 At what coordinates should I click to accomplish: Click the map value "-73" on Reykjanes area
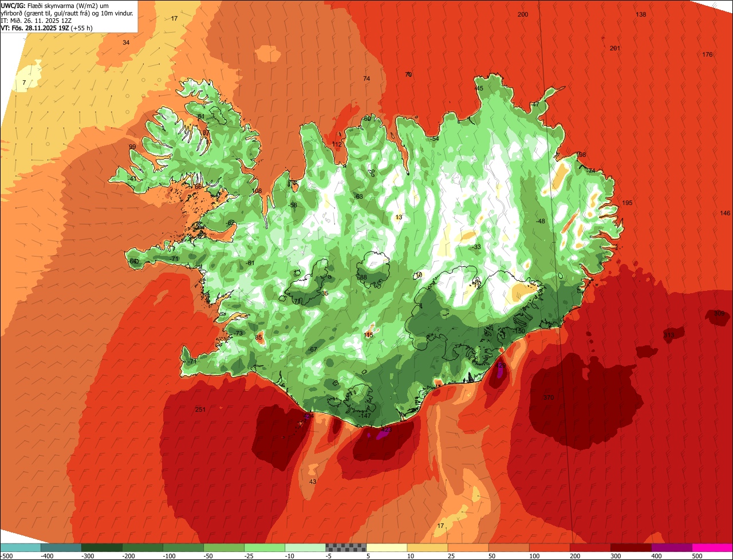(238, 333)
